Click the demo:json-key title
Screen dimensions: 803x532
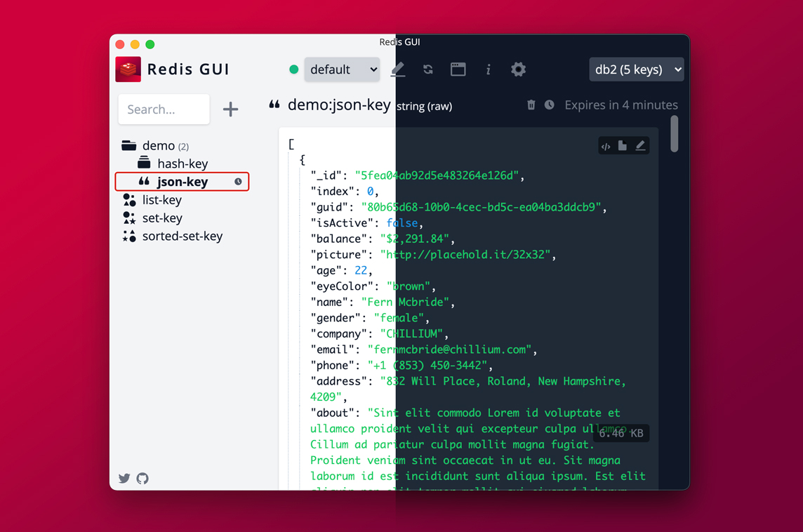click(x=339, y=105)
